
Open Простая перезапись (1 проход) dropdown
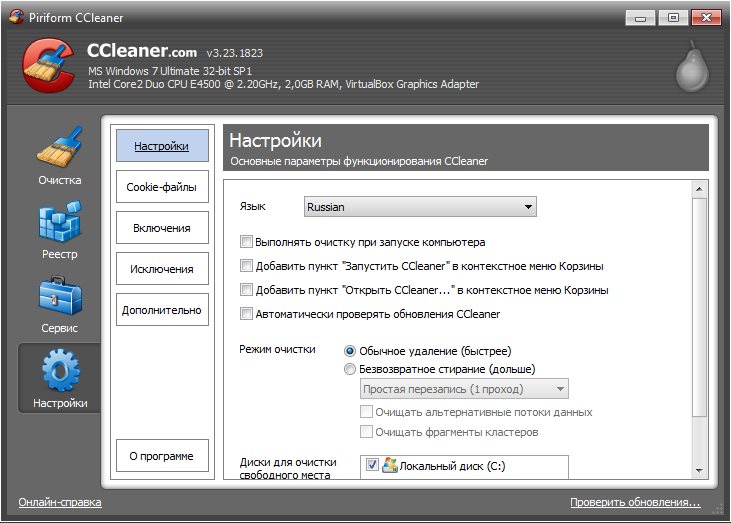(464, 389)
